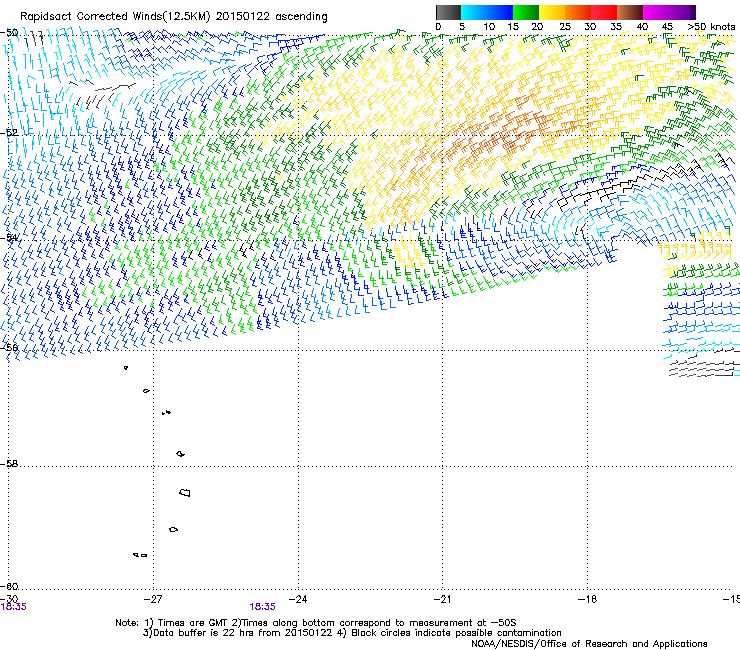Click the brown 35-40 knots legend segment
Image resolution: width=740 pixels, height=650 pixels.
point(630,12)
